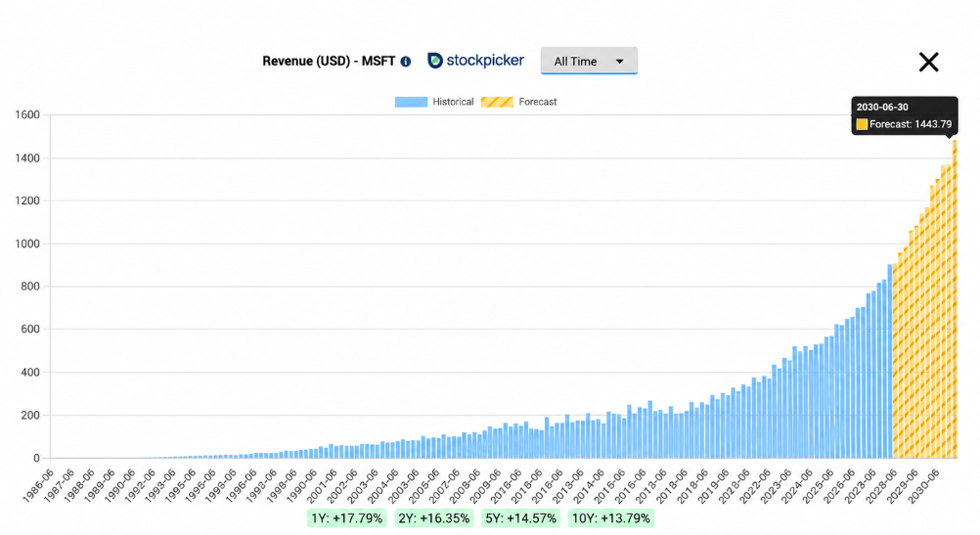
Task: Click the 1986-06 x-axis label
Action: [37, 486]
